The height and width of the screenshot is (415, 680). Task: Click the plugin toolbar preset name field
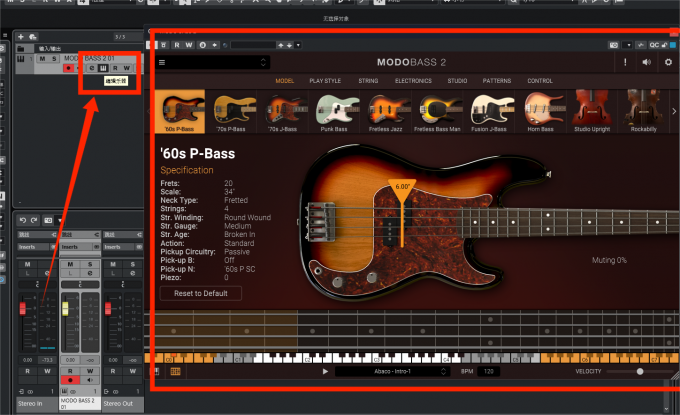pyautogui.click(x=253, y=45)
